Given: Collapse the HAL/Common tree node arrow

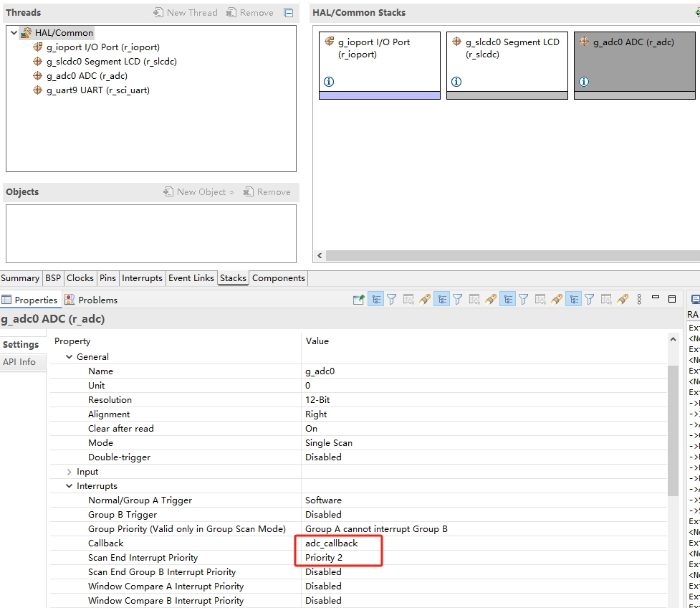Looking at the screenshot, I should click(x=14, y=32).
